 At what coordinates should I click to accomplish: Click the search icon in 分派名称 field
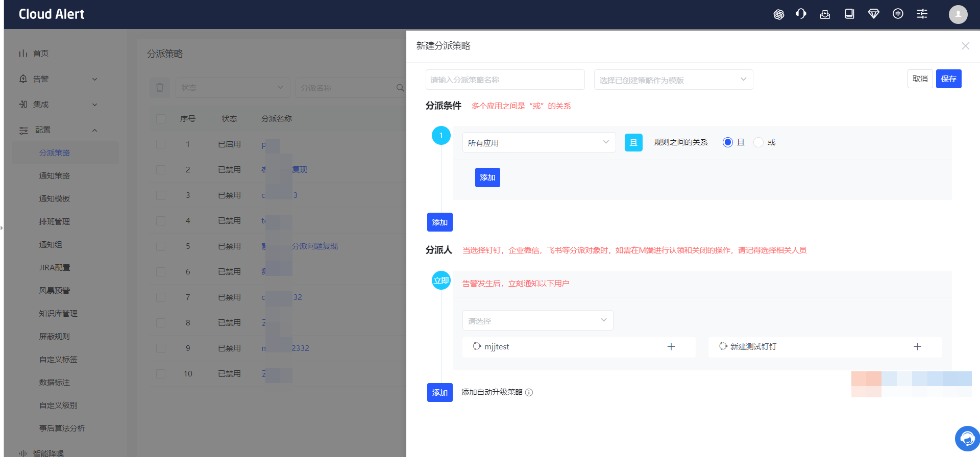click(x=400, y=88)
